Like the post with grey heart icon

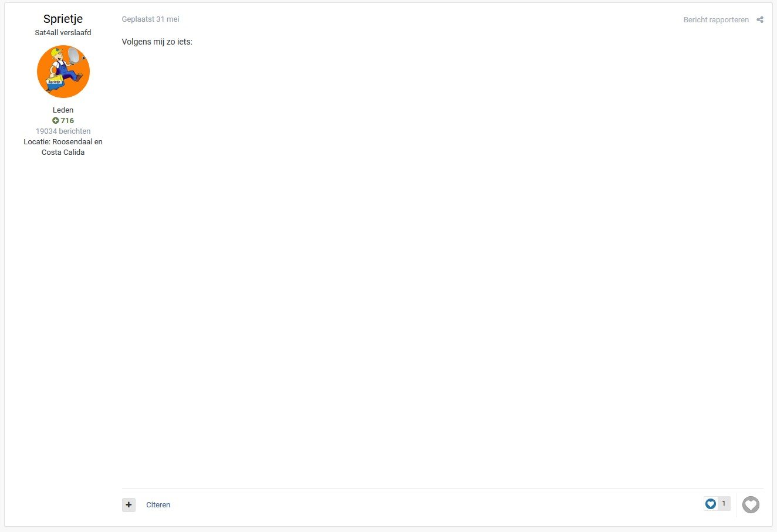[751, 504]
